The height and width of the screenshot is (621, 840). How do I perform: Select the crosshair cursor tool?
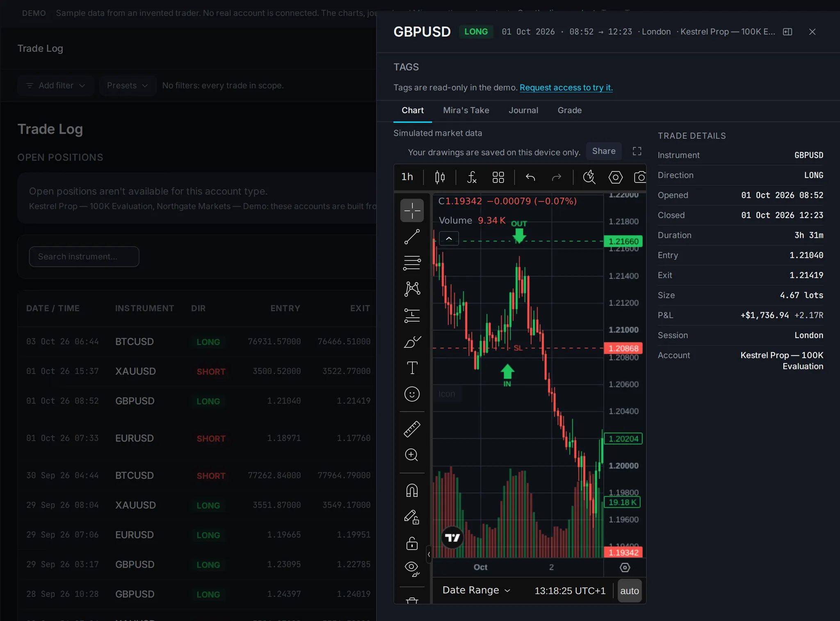pos(412,210)
